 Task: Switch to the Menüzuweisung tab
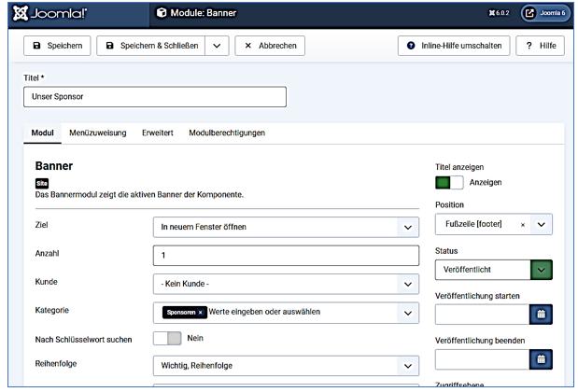[x=98, y=133]
